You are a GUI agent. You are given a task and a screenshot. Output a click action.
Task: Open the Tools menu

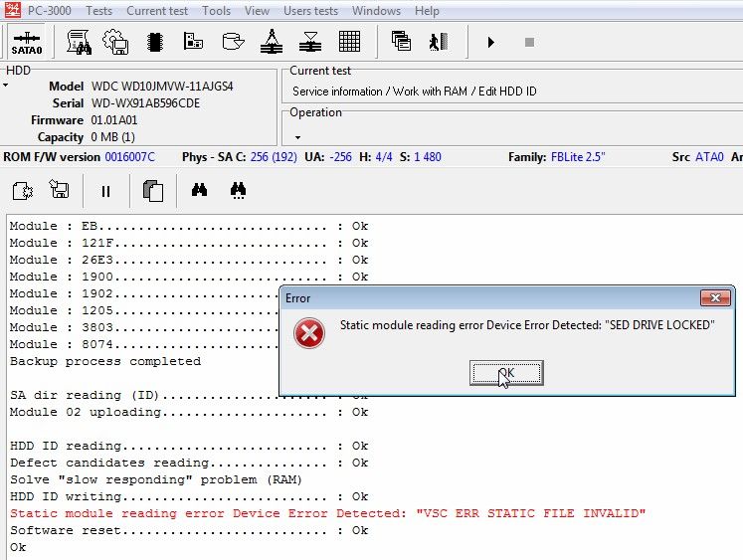(216, 10)
